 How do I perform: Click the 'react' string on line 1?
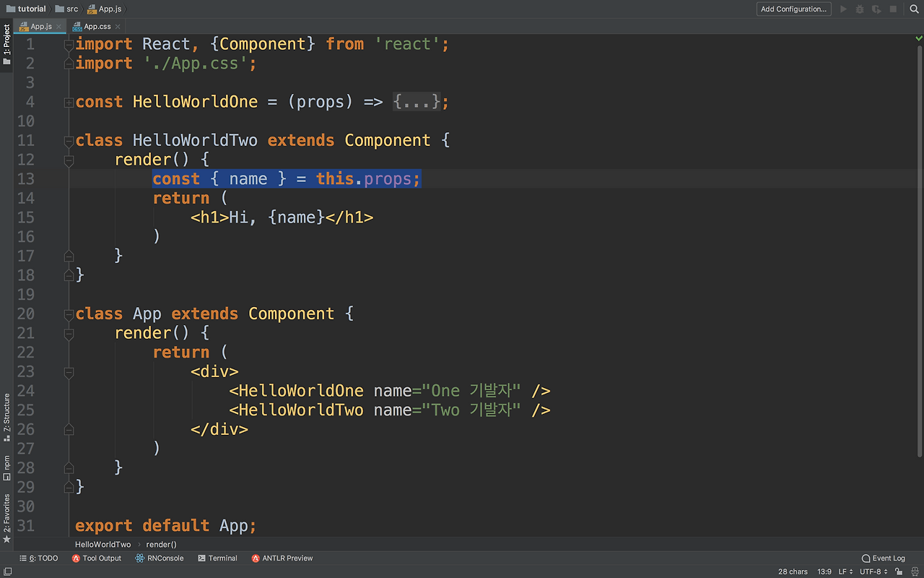coord(407,44)
